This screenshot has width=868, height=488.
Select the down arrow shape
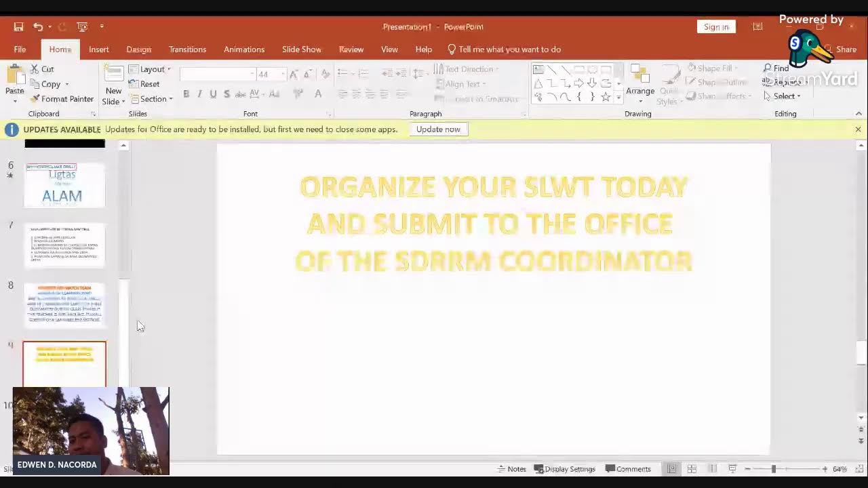click(x=592, y=83)
